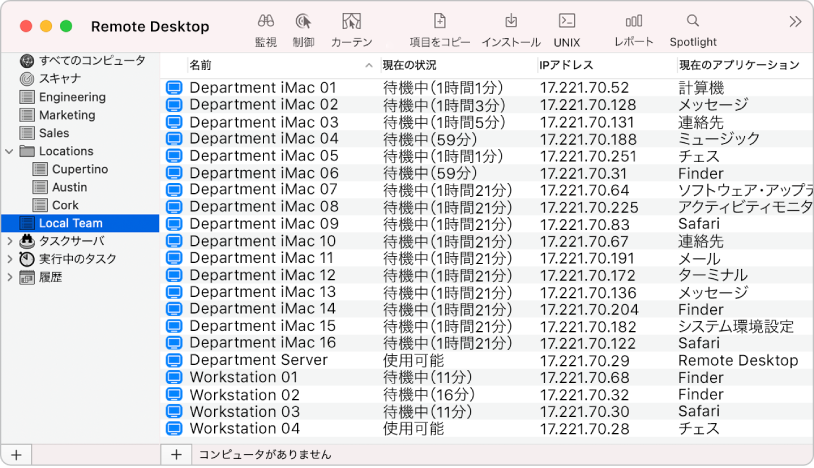Screen dimensions: 814x468
Task: Open the Engineering computer list
Action: tap(72, 97)
